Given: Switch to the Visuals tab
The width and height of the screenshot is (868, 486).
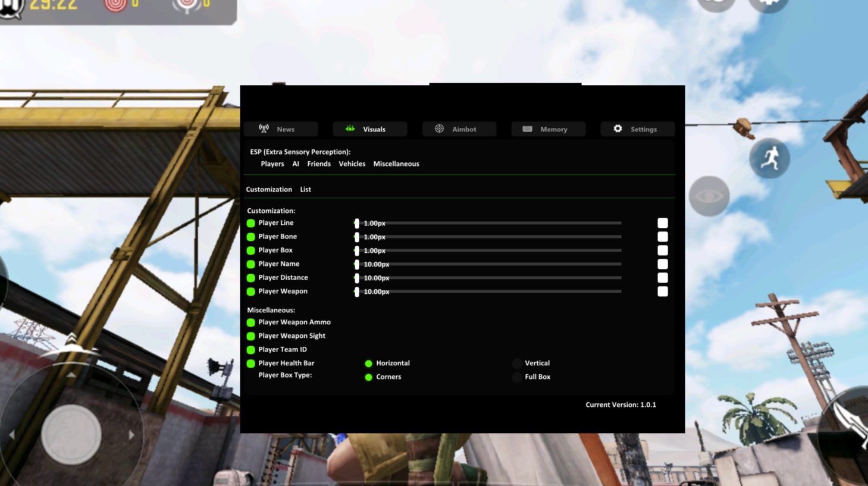Looking at the screenshot, I should 370,129.
